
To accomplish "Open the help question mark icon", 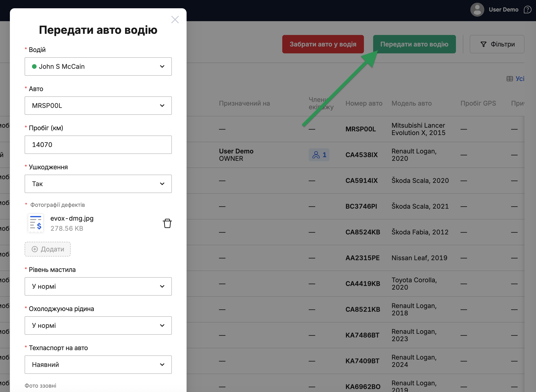I will tap(527, 10).
